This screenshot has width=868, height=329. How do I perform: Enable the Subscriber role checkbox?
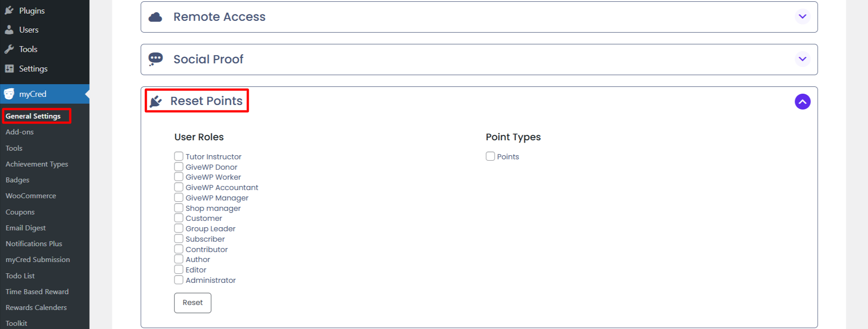179,238
